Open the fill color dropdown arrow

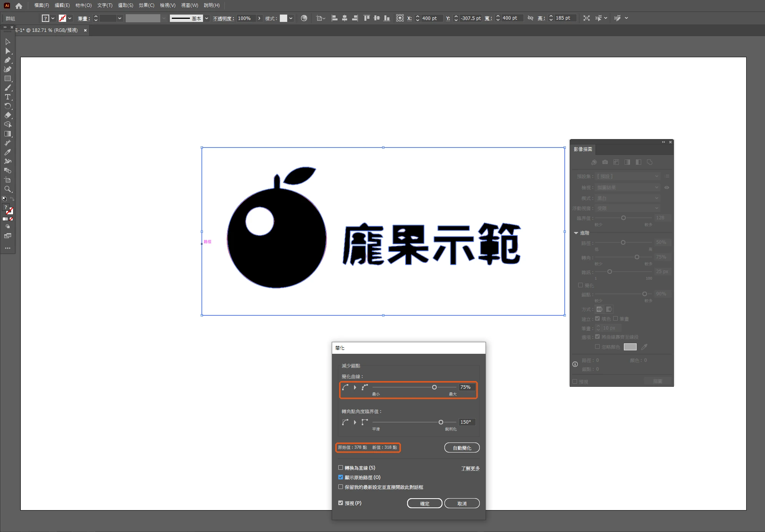tap(53, 18)
